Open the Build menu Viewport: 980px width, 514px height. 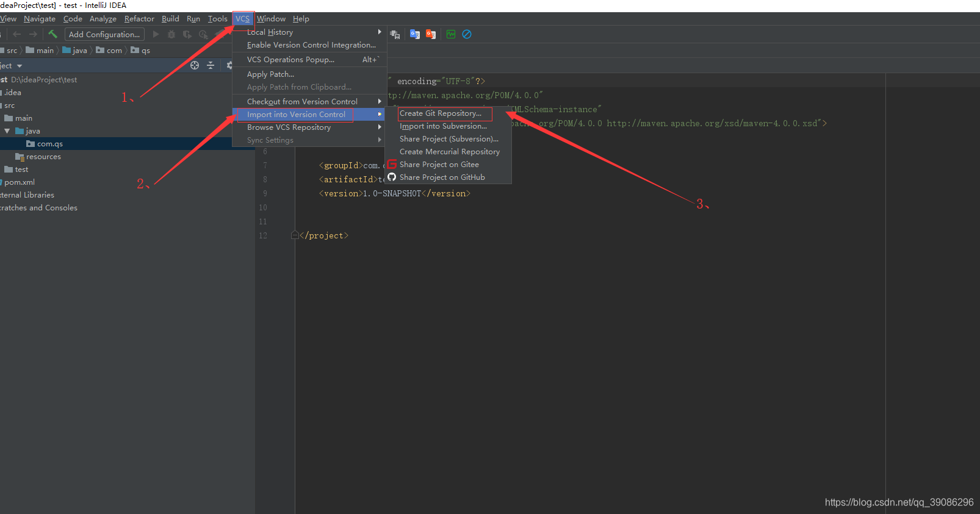click(170, 19)
